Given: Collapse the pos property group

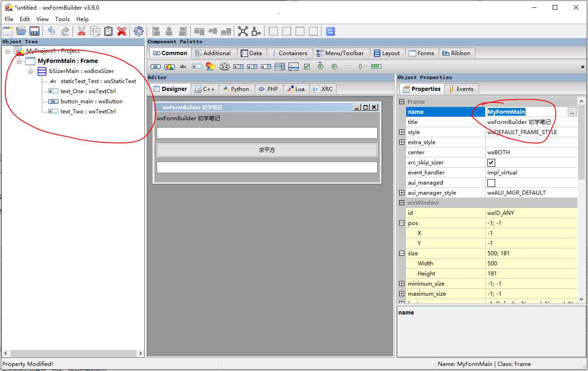Looking at the screenshot, I should pyautogui.click(x=401, y=223).
